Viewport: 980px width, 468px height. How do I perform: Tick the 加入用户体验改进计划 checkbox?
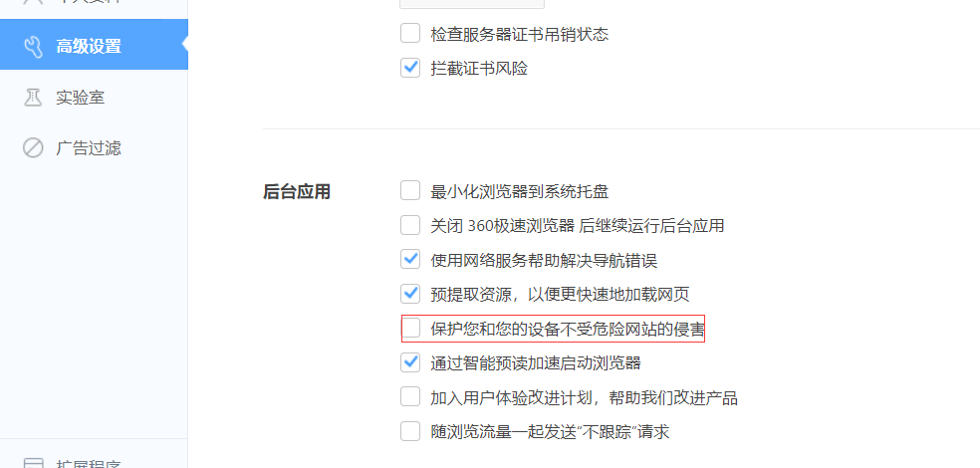pyautogui.click(x=410, y=396)
